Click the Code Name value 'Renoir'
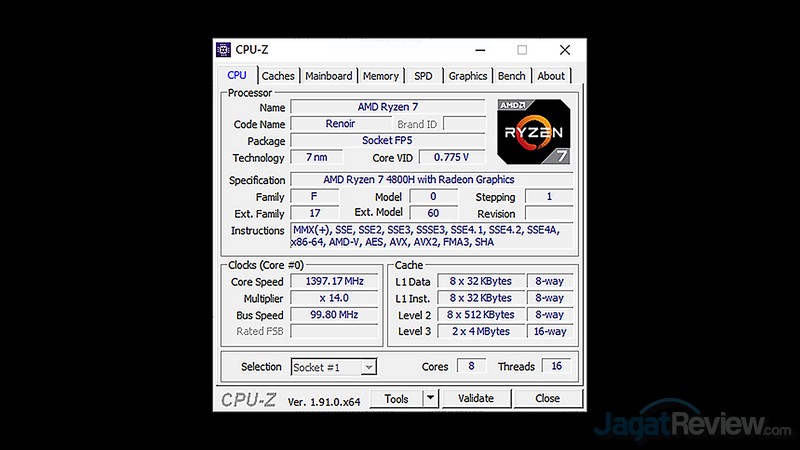The height and width of the screenshot is (450, 800). [340, 124]
